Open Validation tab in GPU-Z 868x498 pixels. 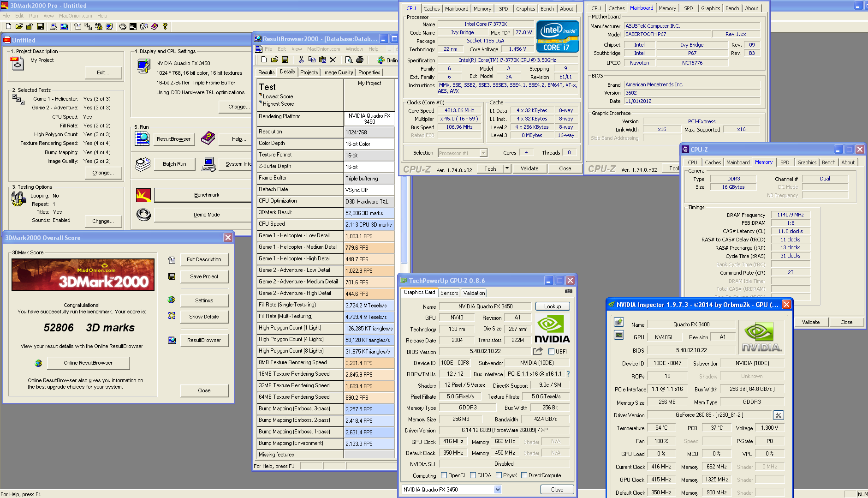pos(474,293)
